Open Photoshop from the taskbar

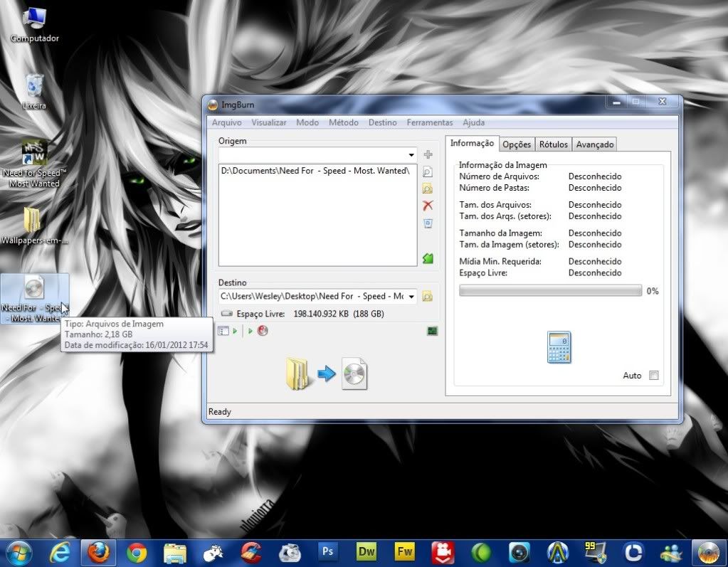tap(328, 551)
